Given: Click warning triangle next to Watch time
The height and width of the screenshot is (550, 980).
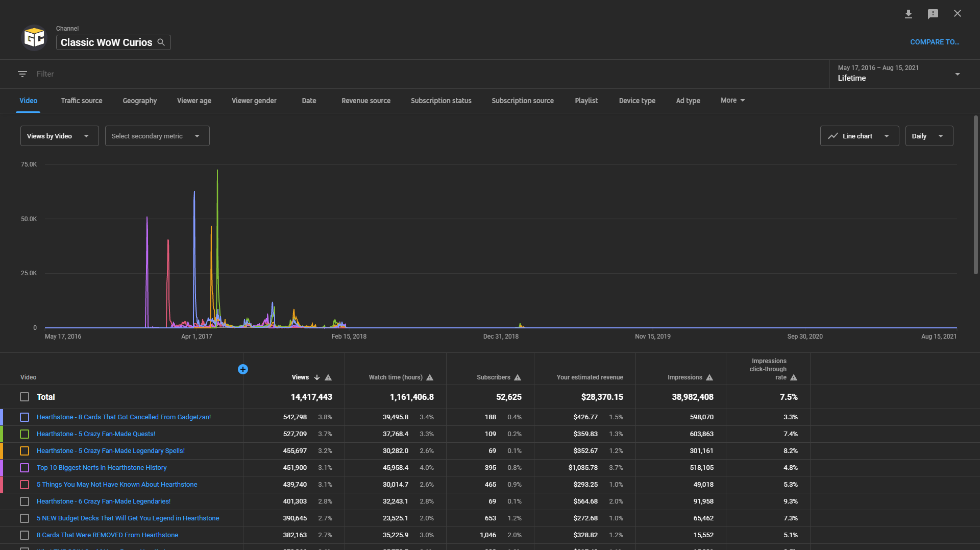Looking at the screenshot, I should click(x=430, y=377).
